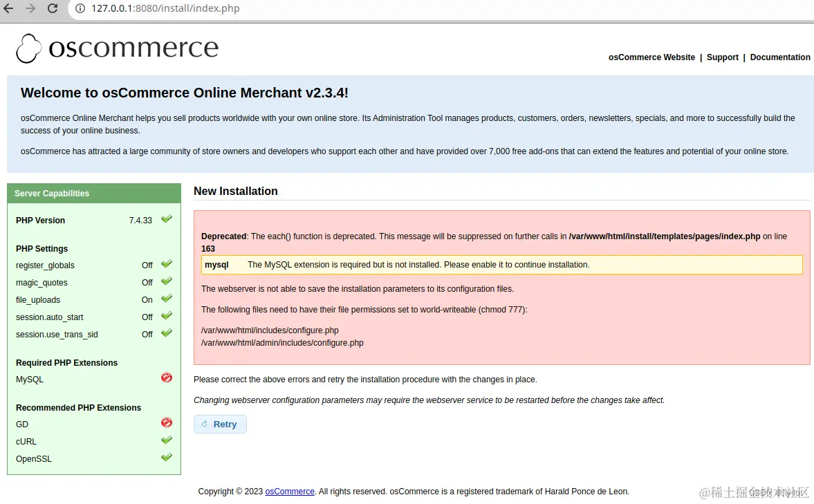Click the path /var/www/html/includes/configure.php
The width and height of the screenshot is (814, 504).
pos(270,330)
